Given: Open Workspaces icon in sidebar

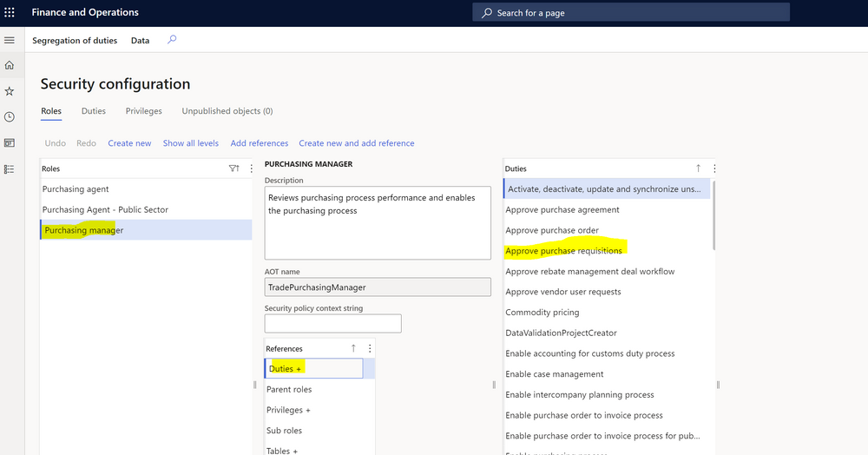Looking at the screenshot, I should click(10, 142).
